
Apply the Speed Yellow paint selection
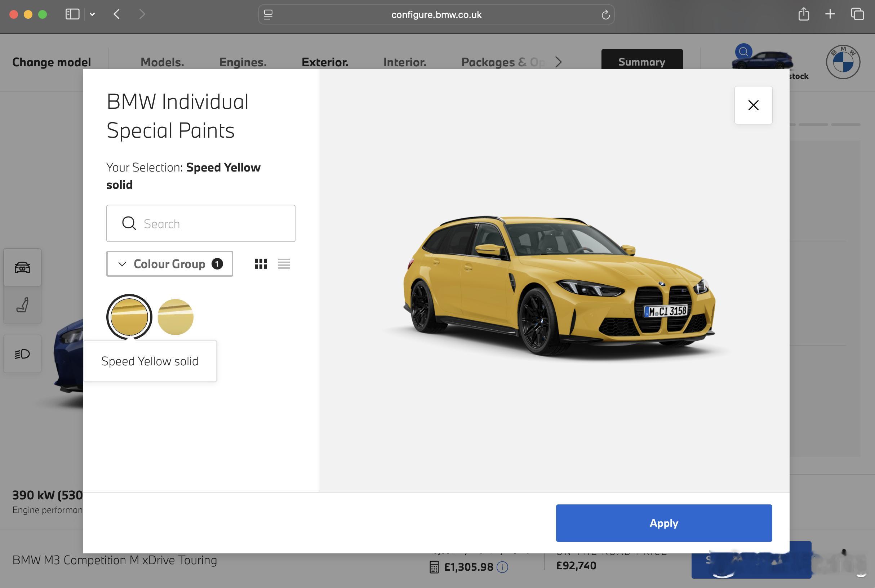[x=664, y=523]
